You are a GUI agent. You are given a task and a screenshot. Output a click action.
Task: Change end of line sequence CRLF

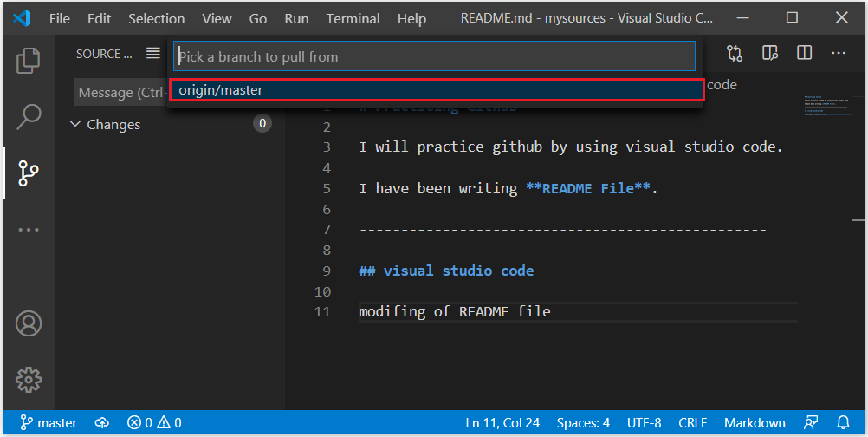(x=693, y=423)
